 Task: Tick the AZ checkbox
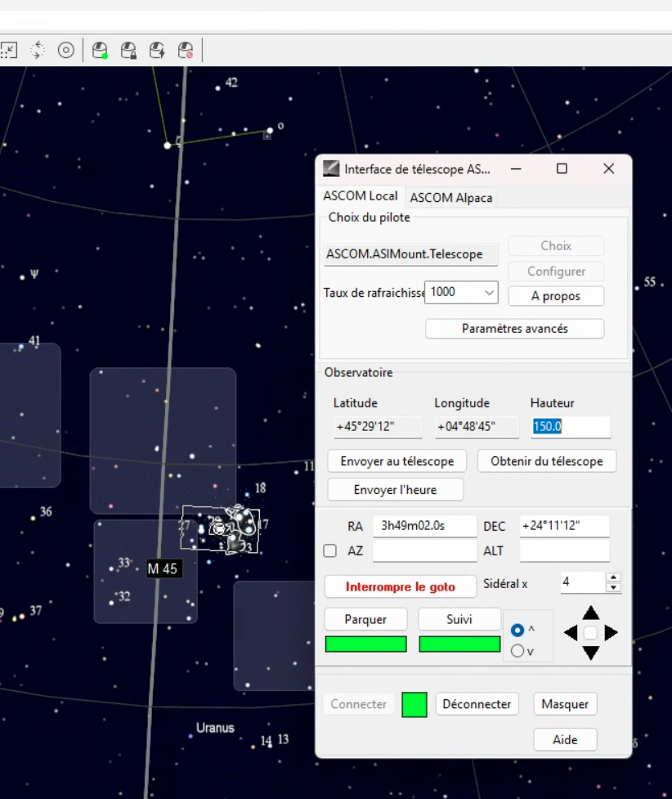click(x=330, y=551)
